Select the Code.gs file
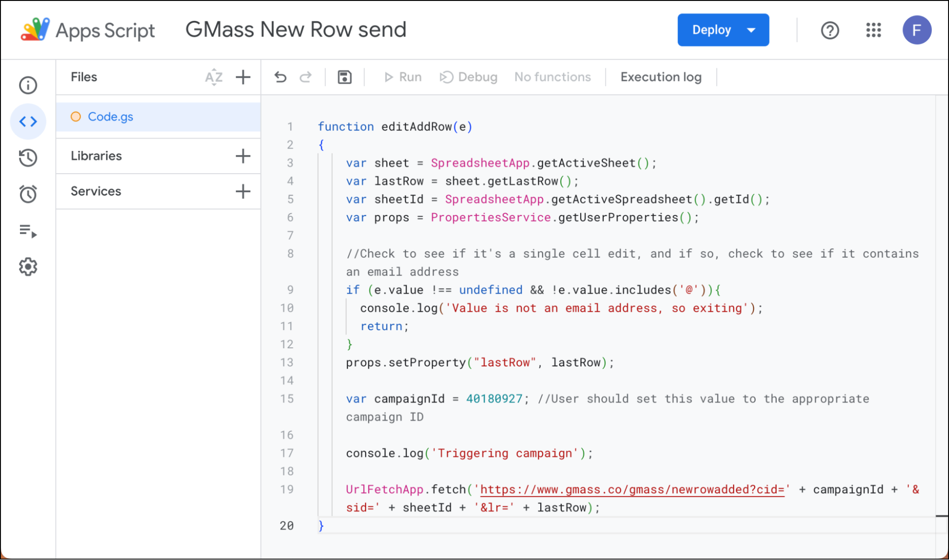949x560 pixels. click(x=158, y=117)
